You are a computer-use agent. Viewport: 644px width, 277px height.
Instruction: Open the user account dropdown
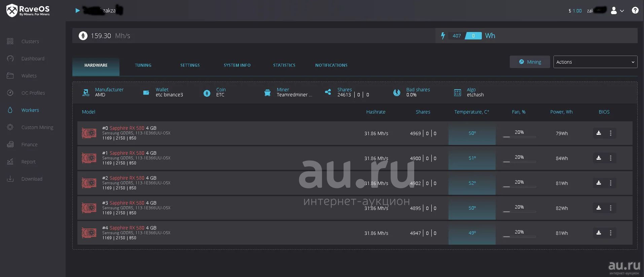[617, 11]
